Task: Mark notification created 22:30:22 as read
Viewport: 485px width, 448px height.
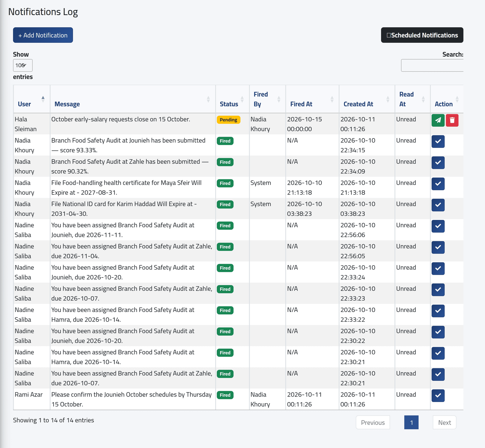Action: [x=438, y=332]
